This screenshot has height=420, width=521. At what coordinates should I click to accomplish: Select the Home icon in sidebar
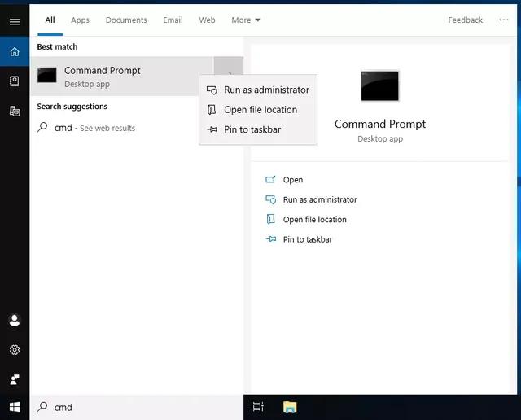click(15, 51)
